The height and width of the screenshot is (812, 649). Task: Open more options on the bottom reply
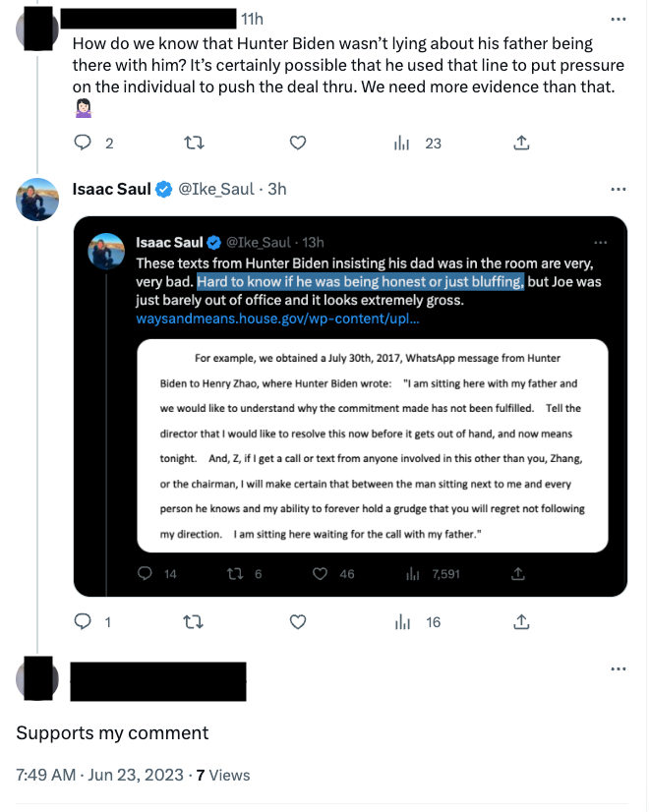tap(618, 669)
